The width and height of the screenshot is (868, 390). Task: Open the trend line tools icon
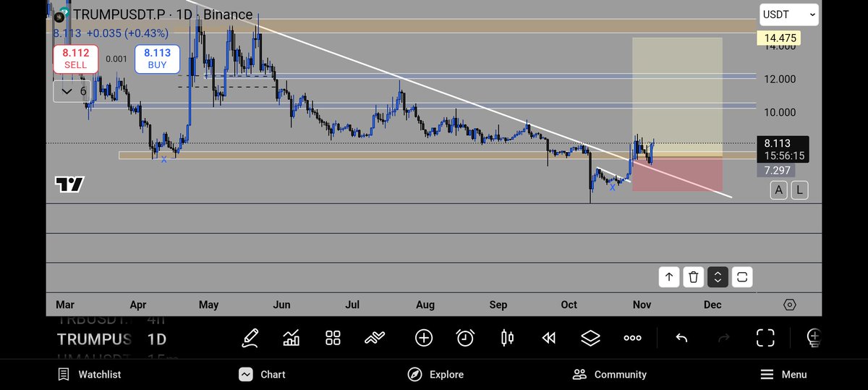point(375,337)
